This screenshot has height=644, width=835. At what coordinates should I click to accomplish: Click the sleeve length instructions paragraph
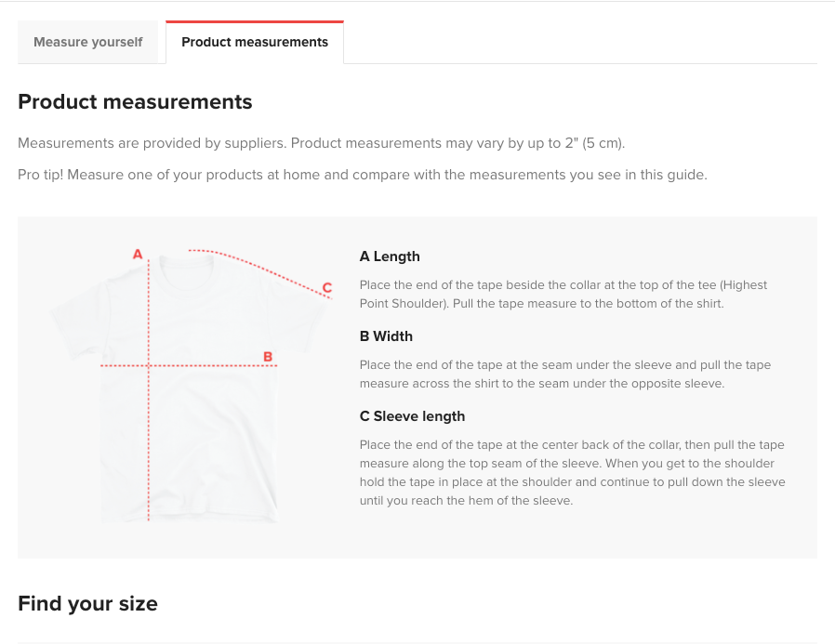(x=572, y=473)
